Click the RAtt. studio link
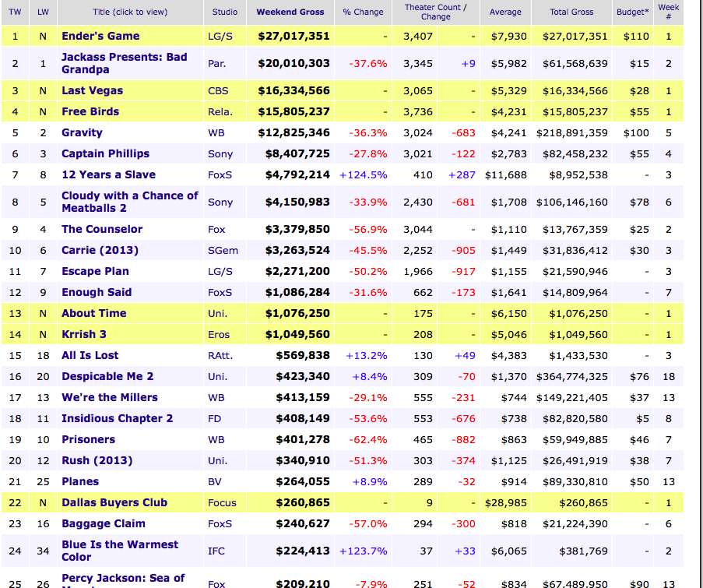Screen dimensions: 703x588 click(x=220, y=356)
